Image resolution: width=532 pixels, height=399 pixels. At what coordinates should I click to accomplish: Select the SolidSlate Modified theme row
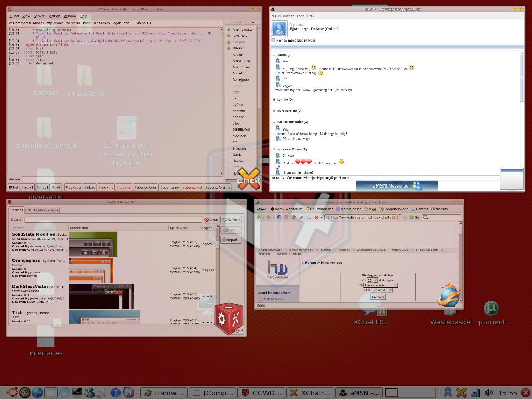(x=113, y=244)
